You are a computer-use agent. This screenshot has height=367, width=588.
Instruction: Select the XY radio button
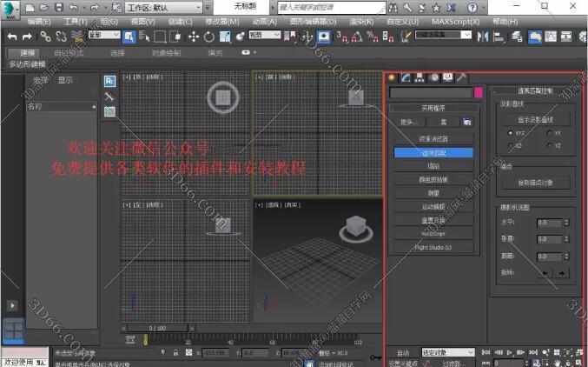pos(548,133)
